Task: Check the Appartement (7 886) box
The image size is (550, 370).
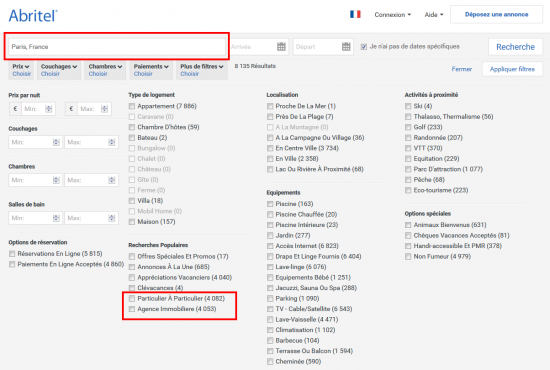Action: [132, 106]
